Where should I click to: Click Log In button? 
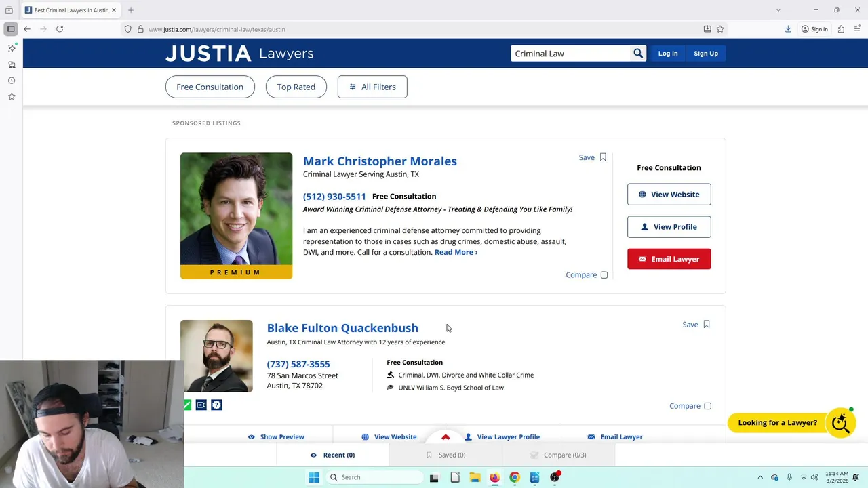668,54
